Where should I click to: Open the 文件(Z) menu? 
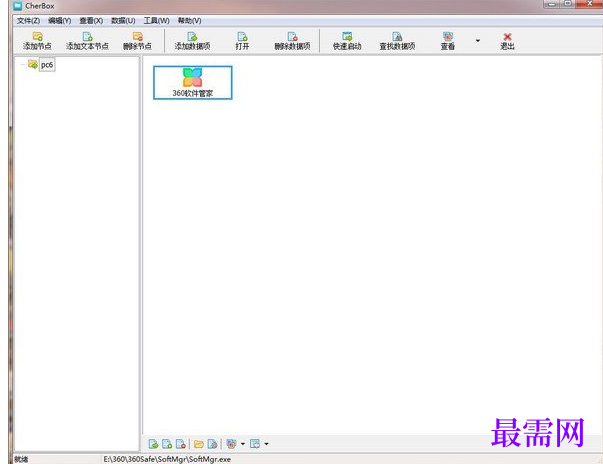coord(28,21)
